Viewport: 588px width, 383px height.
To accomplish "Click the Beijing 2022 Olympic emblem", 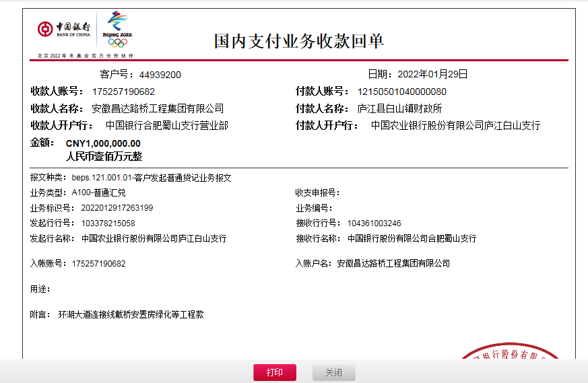I will [x=117, y=29].
